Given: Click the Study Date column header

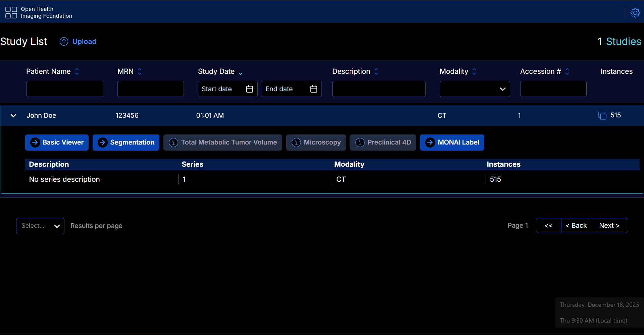Looking at the screenshot, I should tap(216, 71).
